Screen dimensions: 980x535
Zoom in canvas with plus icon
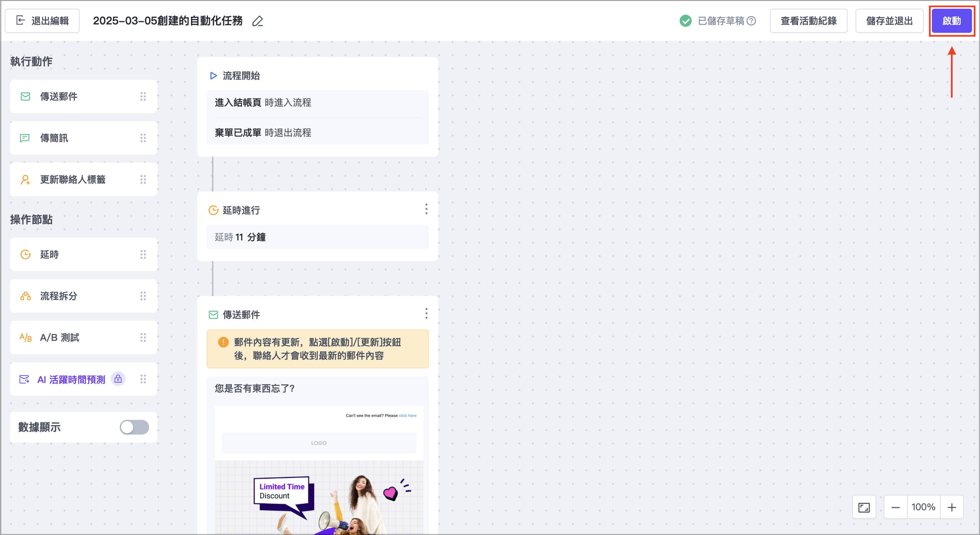[952, 507]
